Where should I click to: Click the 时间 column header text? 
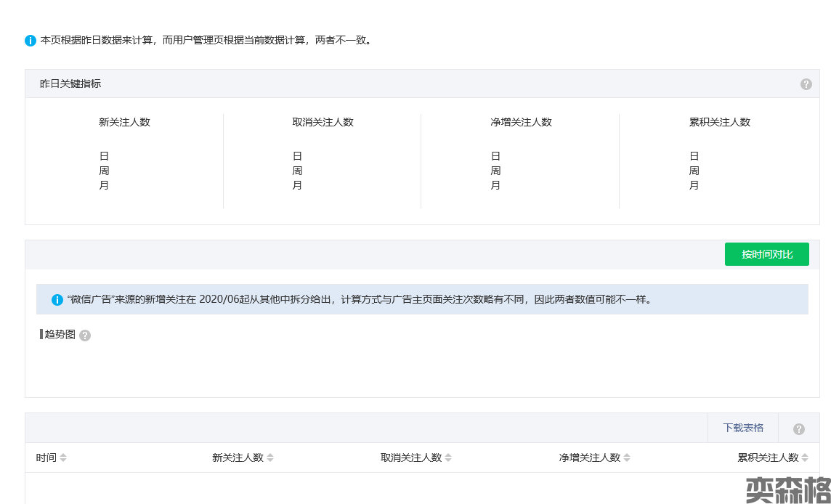pos(46,458)
